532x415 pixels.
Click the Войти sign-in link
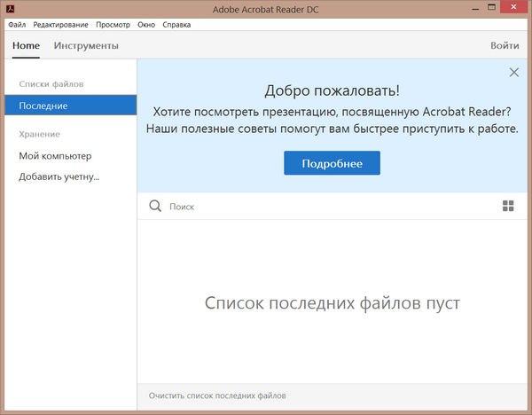coord(505,45)
